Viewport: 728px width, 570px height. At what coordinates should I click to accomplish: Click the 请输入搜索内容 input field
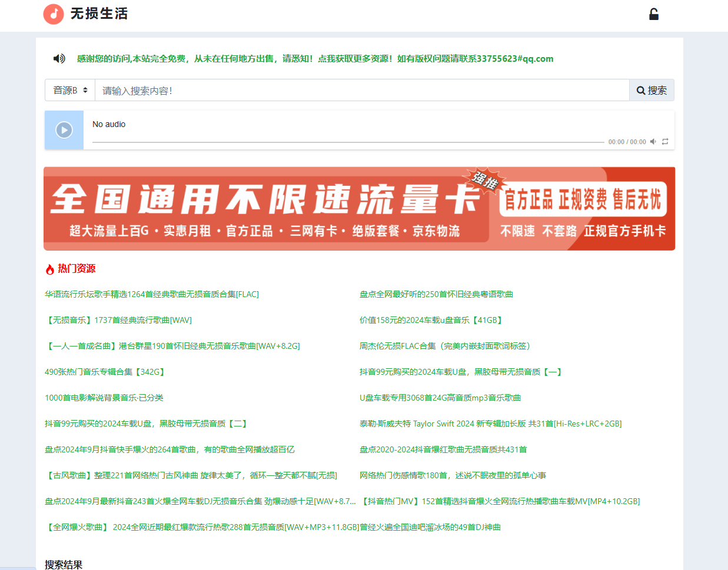(353, 90)
